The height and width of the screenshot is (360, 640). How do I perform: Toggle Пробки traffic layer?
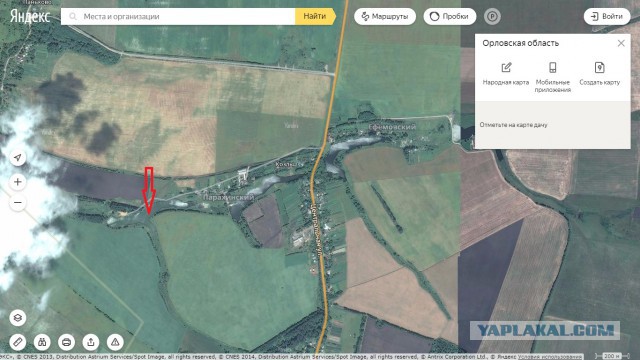[x=450, y=17]
